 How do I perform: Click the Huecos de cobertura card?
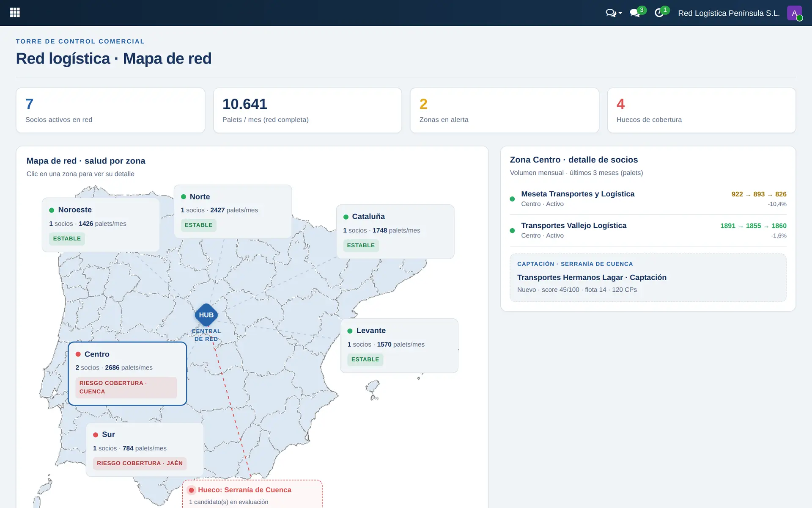point(702,110)
